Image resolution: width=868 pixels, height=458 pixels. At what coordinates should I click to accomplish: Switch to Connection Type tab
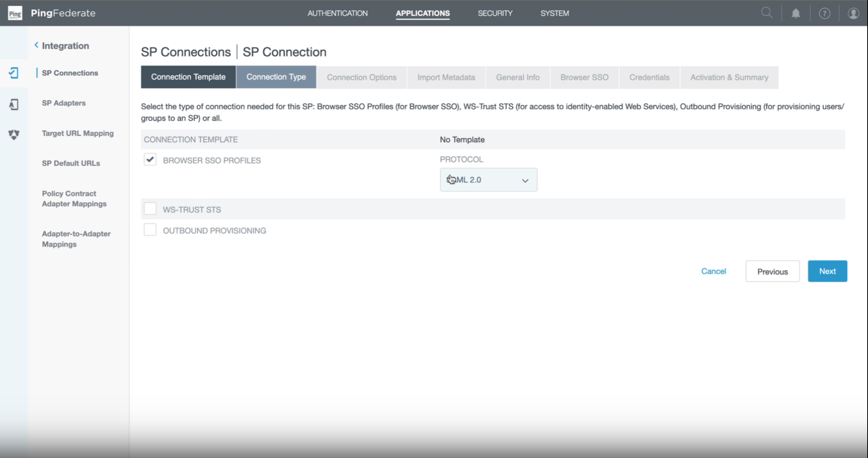coord(276,77)
